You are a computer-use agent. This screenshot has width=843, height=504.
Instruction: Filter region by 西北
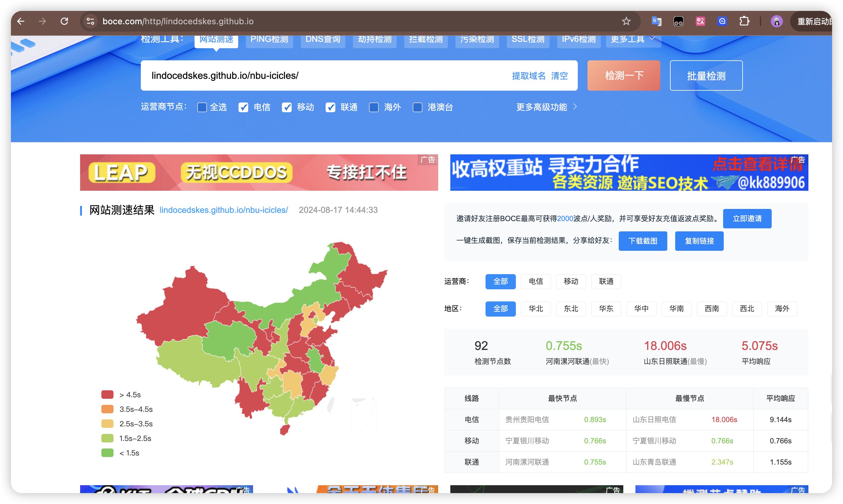click(x=747, y=308)
